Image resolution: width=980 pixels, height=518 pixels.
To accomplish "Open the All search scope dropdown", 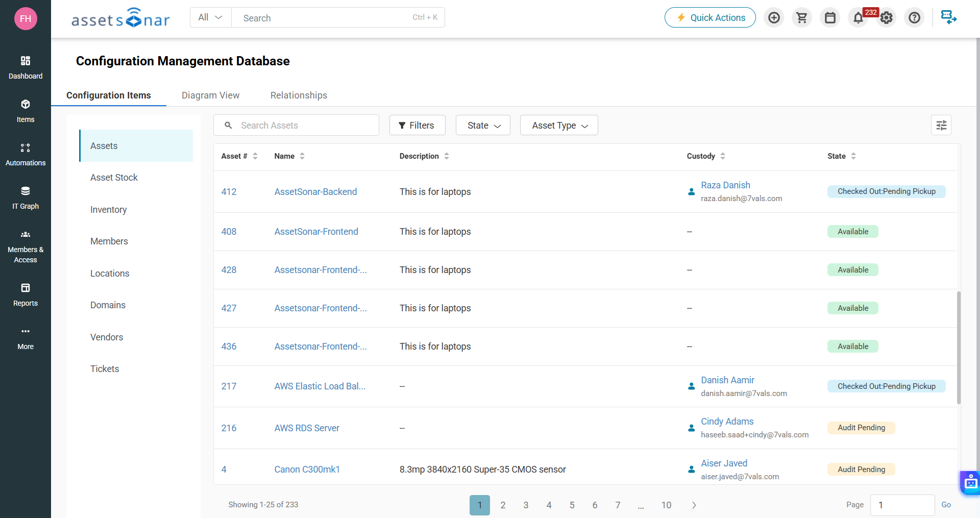I will click(x=210, y=17).
